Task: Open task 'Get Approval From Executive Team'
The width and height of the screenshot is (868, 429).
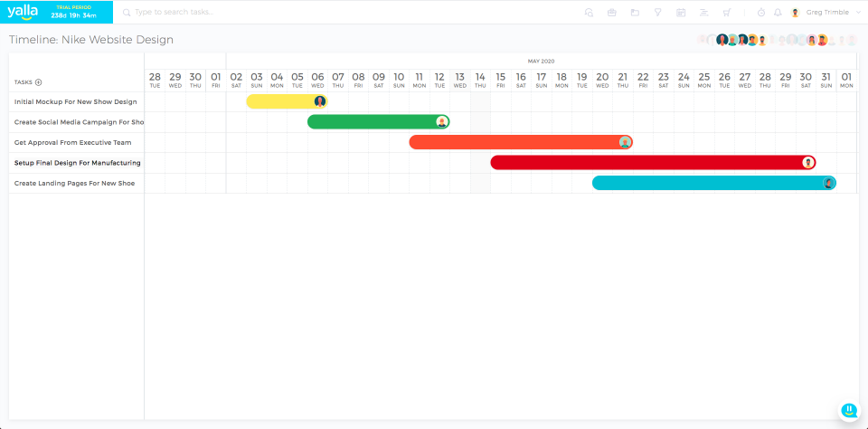Action: pos(72,142)
